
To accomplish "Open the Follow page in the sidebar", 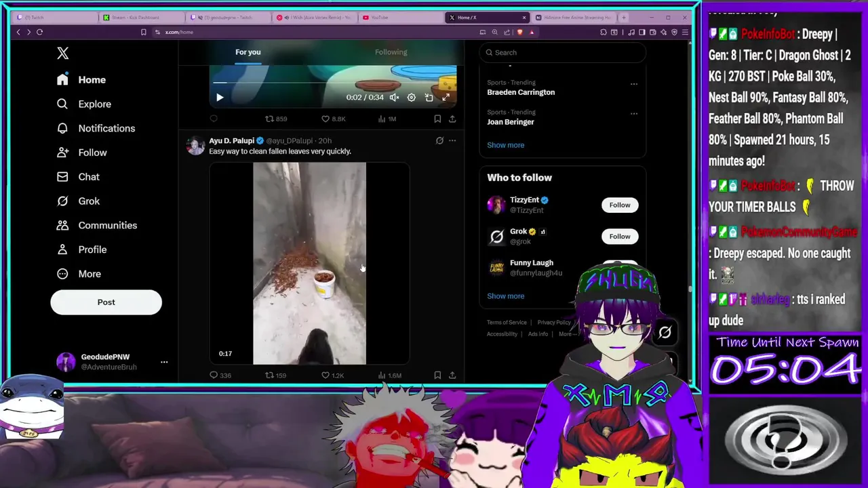I will click(82, 152).
